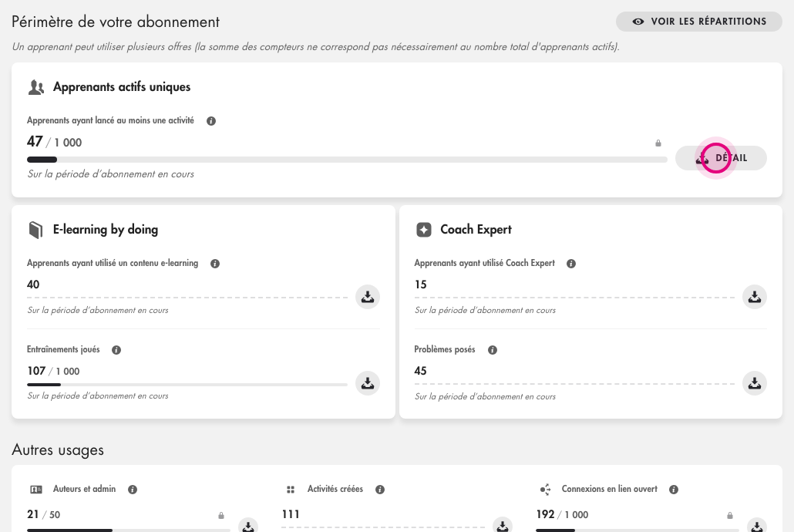
Task: Click the Entraînements joués progress bar
Action: point(187,385)
